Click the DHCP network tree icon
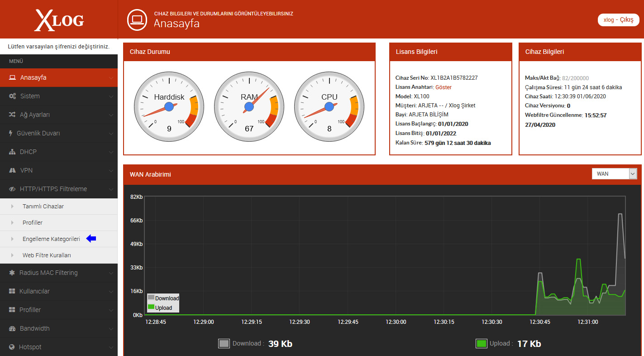 coord(12,152)
